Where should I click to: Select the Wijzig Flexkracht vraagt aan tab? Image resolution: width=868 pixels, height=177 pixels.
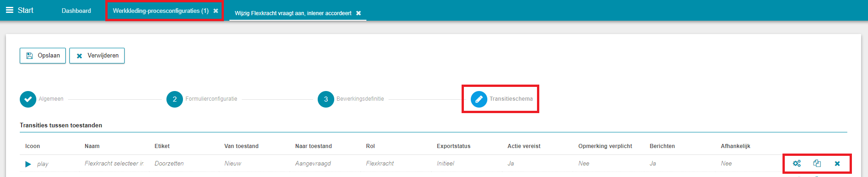[x=293, y=13]
